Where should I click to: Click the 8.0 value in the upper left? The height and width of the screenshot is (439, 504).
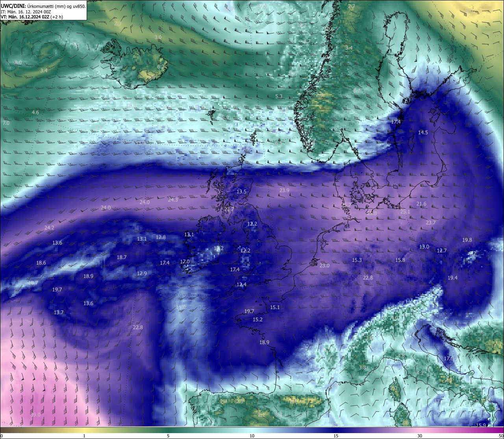18,63
